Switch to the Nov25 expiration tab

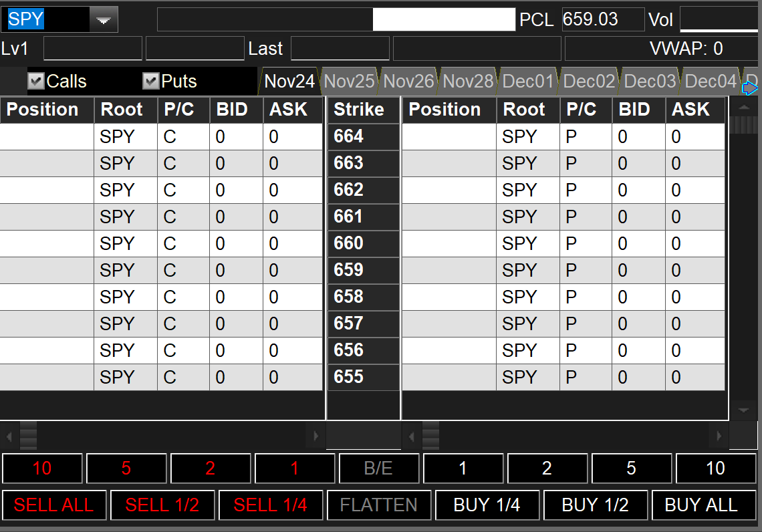pos(350,82)
